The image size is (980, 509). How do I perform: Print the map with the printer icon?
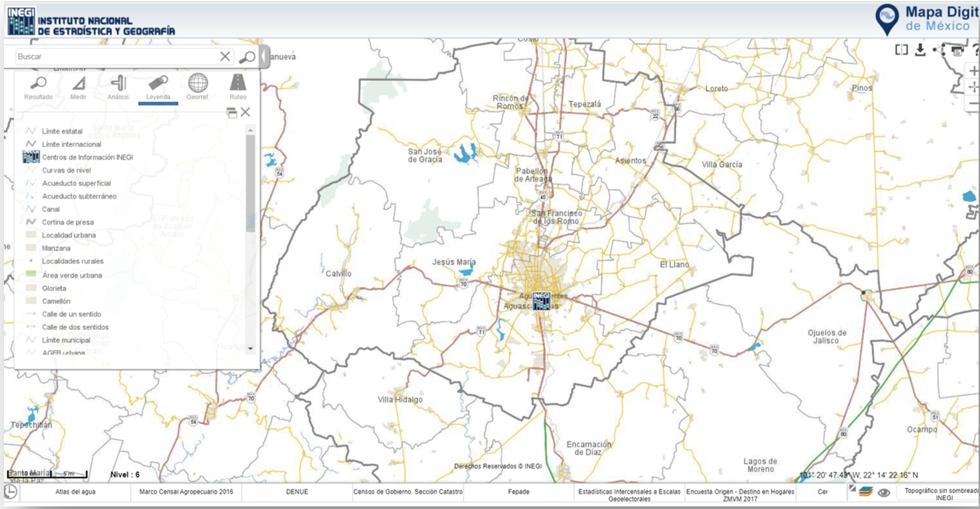(957, 50)
